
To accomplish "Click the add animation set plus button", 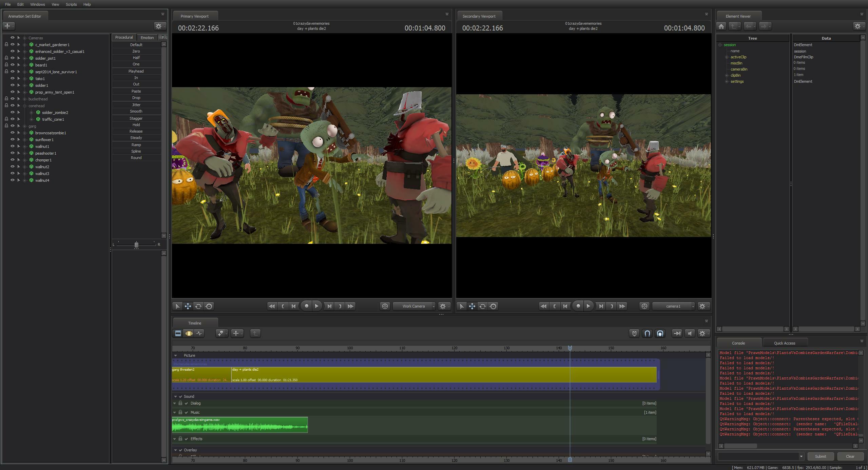I will click(x=8, y=26).
